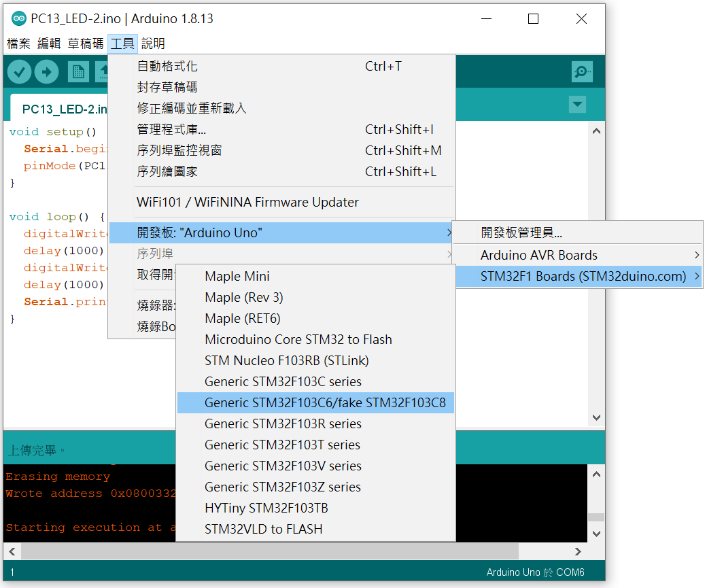Maximize the Arduino window

pos(534,18)
